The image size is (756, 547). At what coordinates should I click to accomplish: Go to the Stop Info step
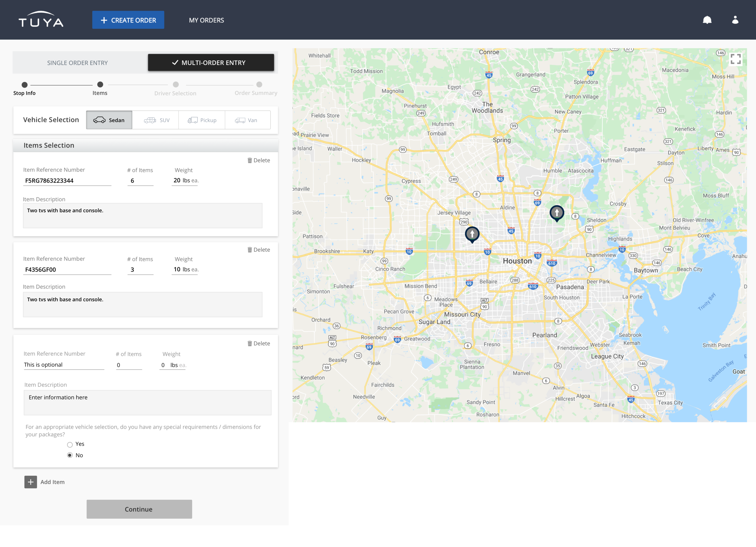[x=24, y=89]
